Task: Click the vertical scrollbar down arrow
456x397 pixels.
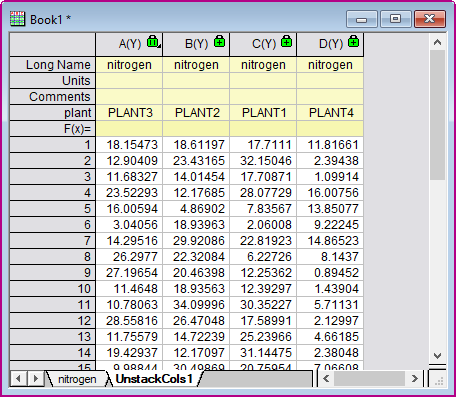Action: (x=437, y=356)
